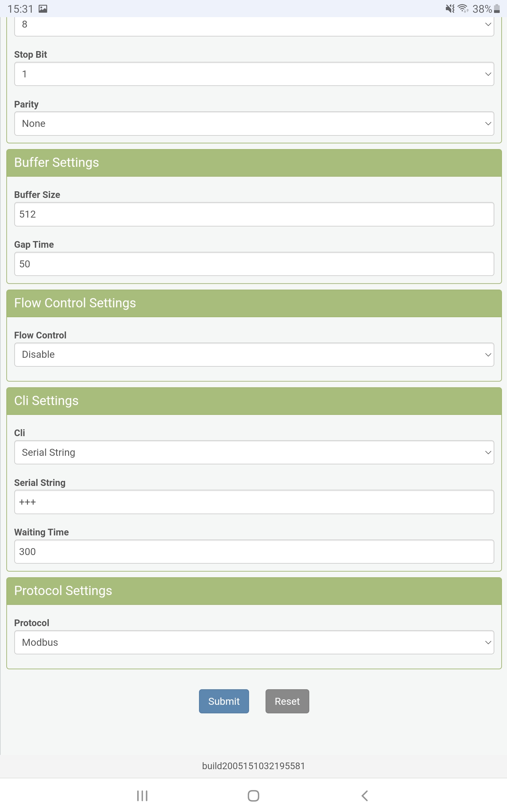507x812 pixels.
Task: Open the Flow Control dropdown
Action: [254, 354]
